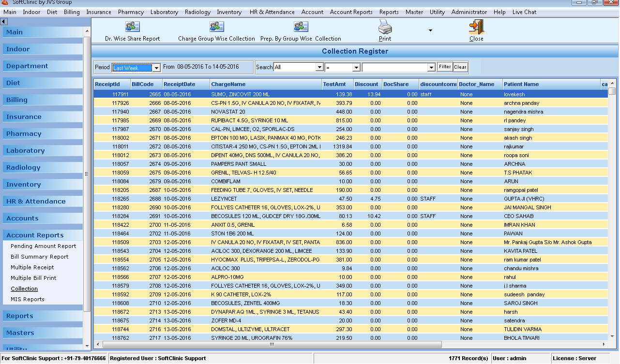The height and width of the screenshot is (364, 620).
Task: Click the SoftClinic application logo icon
Action: 5,2
